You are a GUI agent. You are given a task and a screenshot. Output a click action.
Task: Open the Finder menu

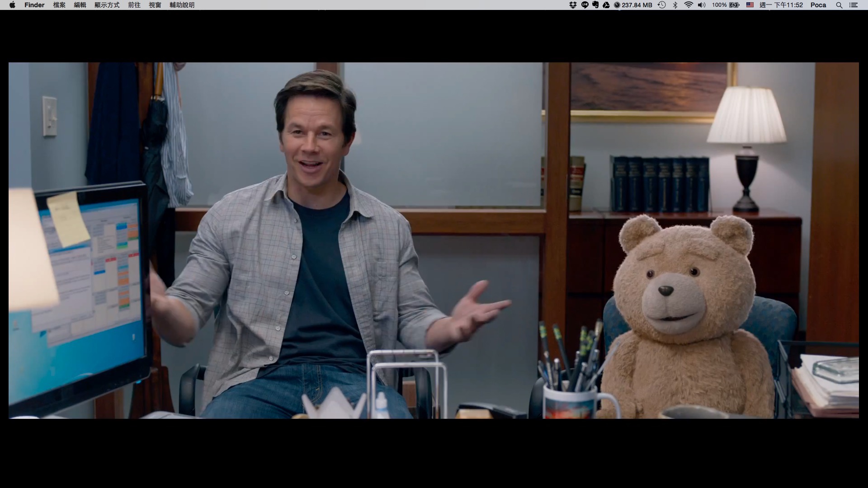coord(34,5)
